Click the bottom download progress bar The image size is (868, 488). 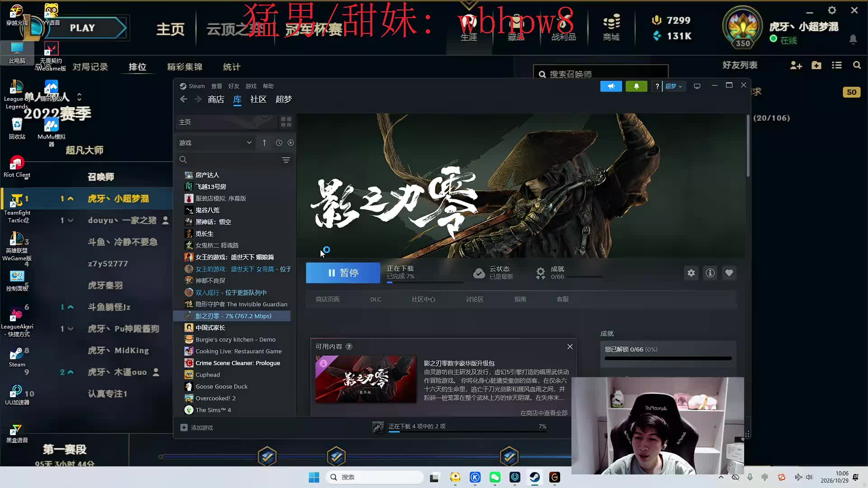[x=467, y=432]
